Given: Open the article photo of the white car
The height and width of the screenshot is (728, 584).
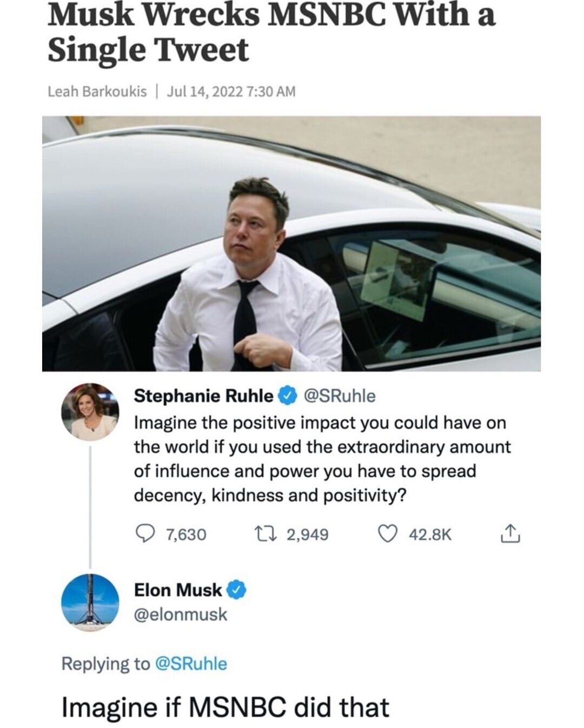Looking at the screenshot, I should coord(291,243).
